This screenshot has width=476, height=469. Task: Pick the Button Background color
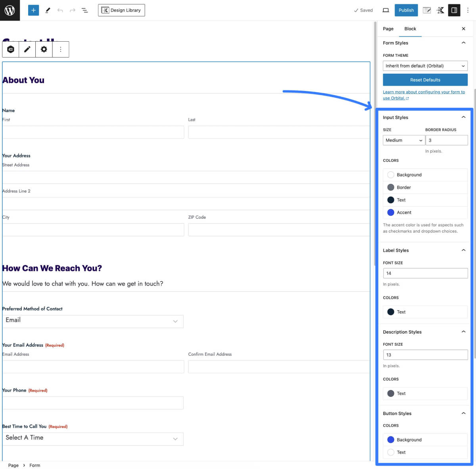(425, 440)
